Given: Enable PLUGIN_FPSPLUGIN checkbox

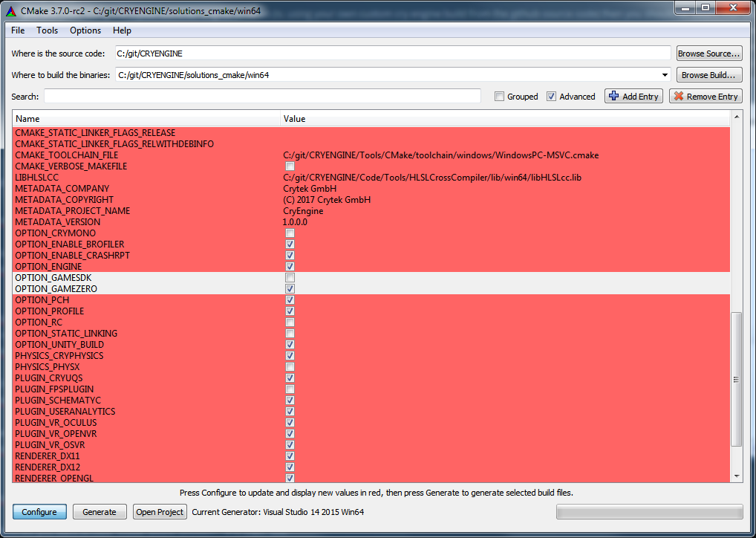Looking at the screenshot, I should pyautogui.click(x=290, y=389).
